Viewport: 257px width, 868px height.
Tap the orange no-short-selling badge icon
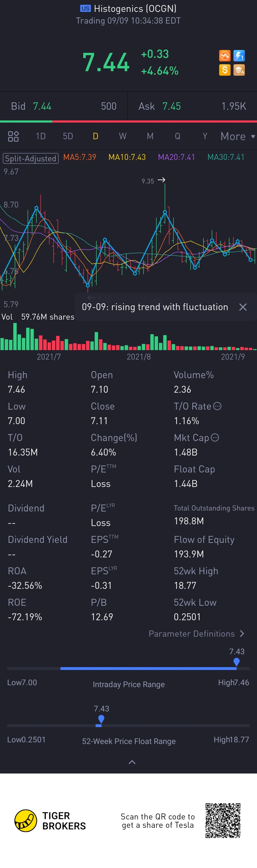(225, 56)
